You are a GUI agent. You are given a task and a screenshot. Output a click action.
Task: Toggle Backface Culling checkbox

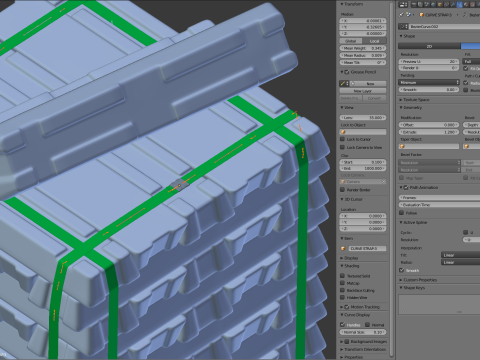(x=342, y=290)
